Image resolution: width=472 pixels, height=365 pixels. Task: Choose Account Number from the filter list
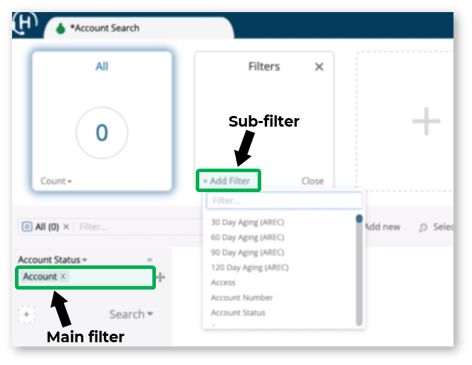(x=242, y=297)
